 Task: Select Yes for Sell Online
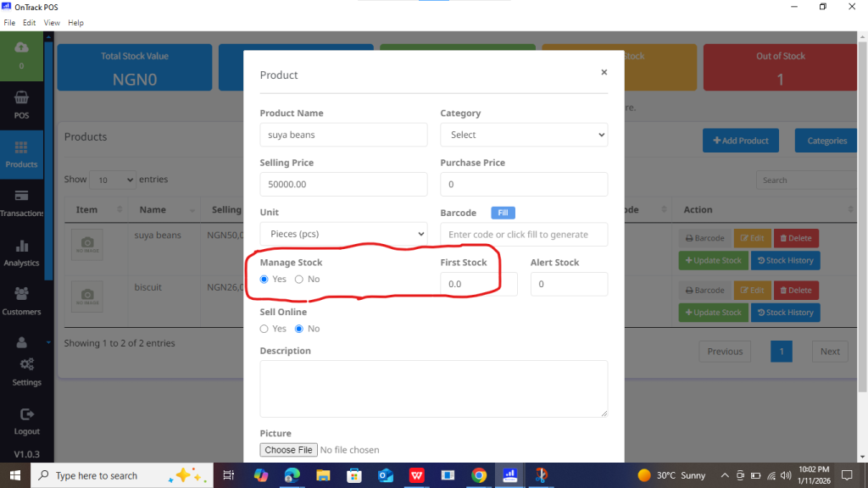click(264, 329)
